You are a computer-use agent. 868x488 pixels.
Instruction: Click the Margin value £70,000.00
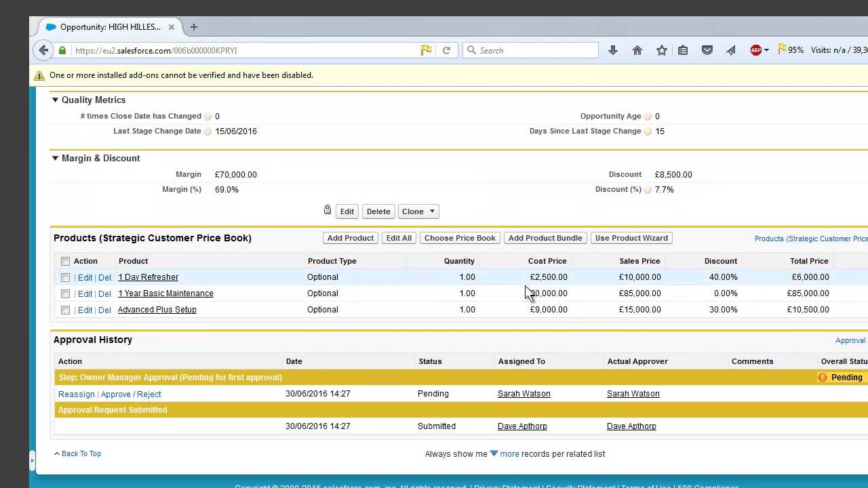pyautogui.click(x=235, y=175)
